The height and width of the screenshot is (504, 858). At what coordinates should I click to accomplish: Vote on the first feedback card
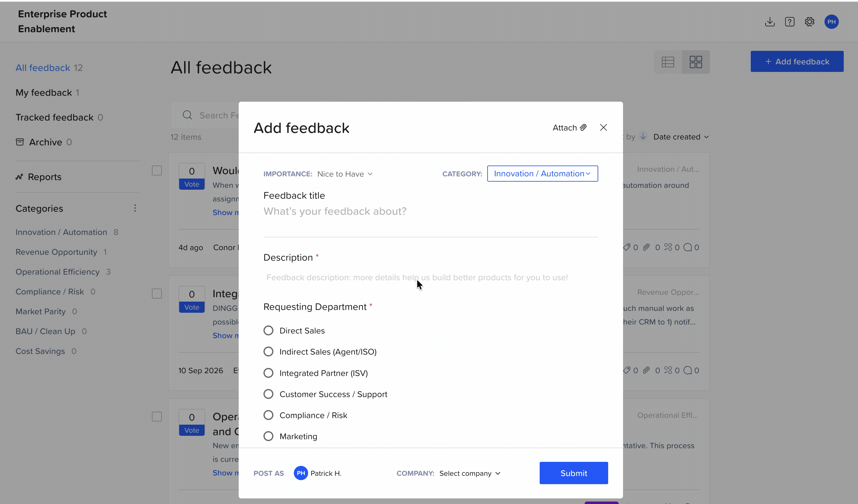pyautogui.click(x=192, y=184)
